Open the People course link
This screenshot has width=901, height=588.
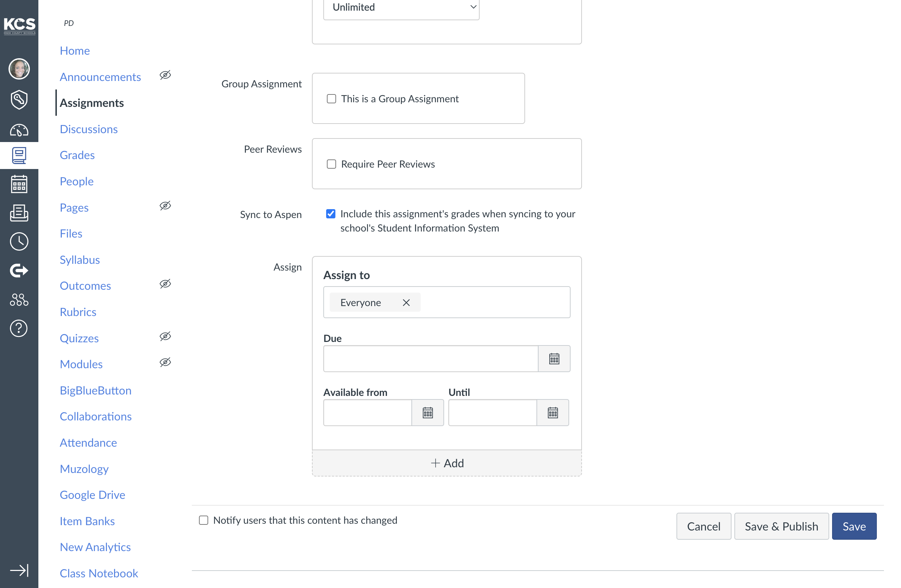click(x=76, y=182)
